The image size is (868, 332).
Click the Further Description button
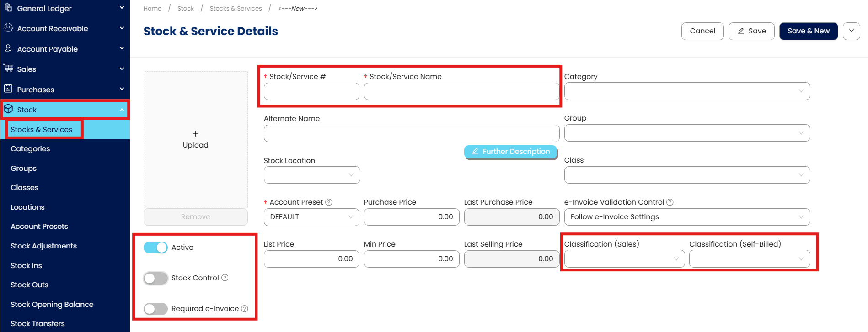point(511,152)
